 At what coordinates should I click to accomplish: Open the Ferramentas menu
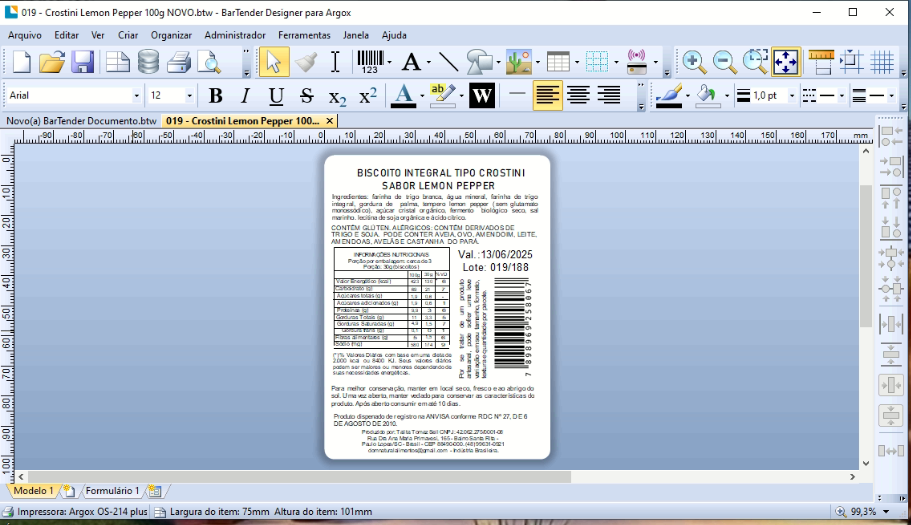point(304,35)
